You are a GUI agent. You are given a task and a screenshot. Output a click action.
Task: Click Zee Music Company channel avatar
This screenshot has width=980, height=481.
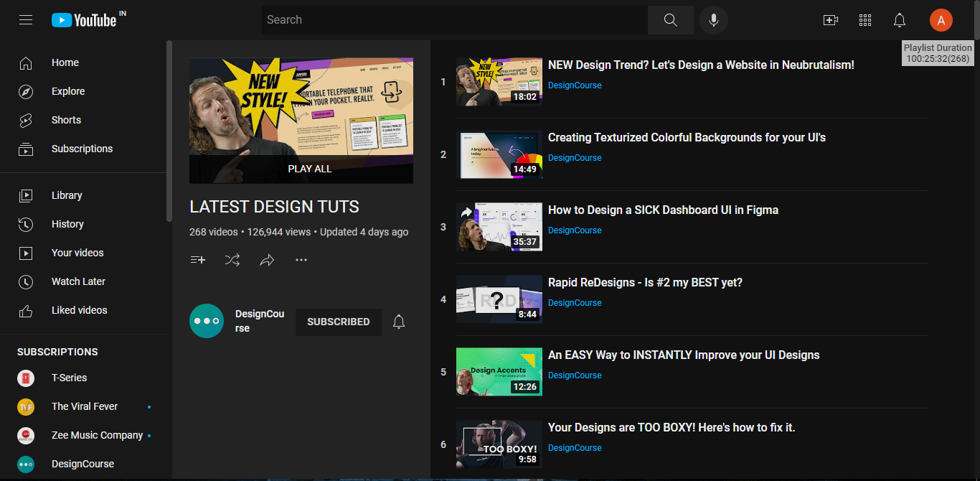click(x=26, y=435)
